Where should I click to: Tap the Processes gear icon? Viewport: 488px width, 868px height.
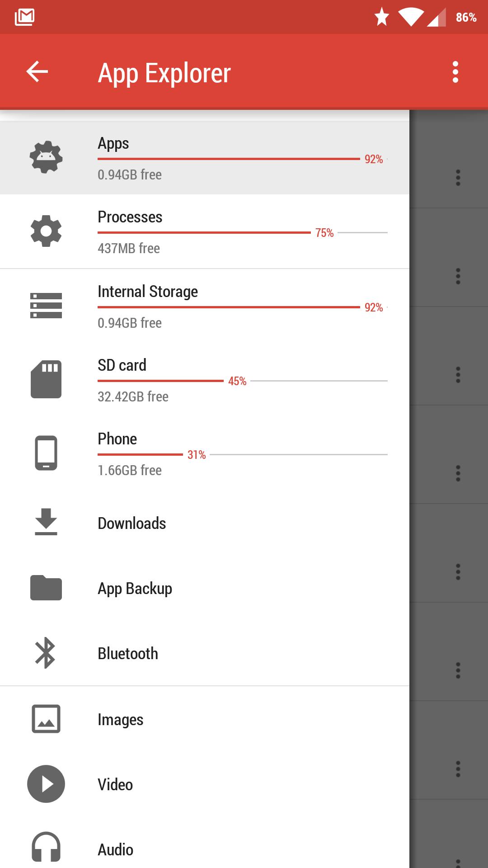coord(46,231)
